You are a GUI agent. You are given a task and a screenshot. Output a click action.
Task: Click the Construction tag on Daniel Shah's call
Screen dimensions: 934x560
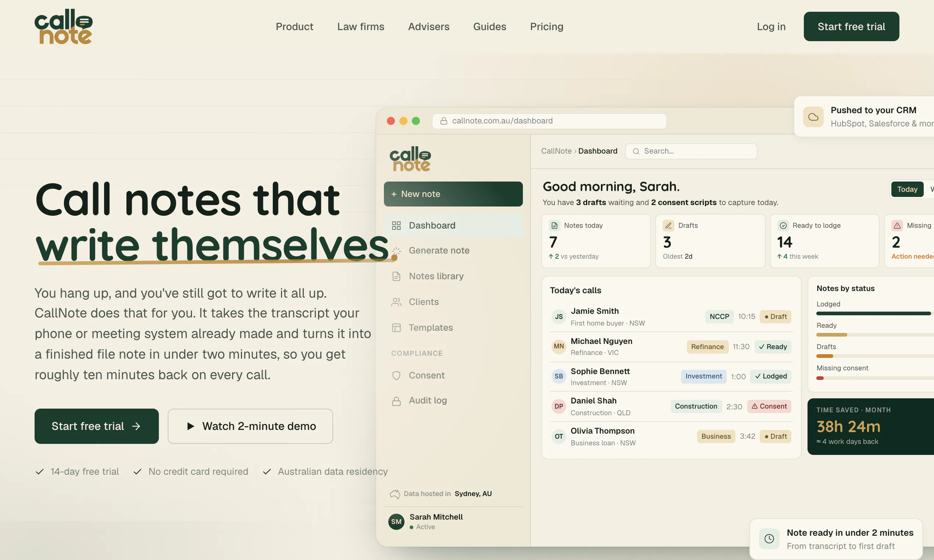pyautogui.click(x=696, y=406)
